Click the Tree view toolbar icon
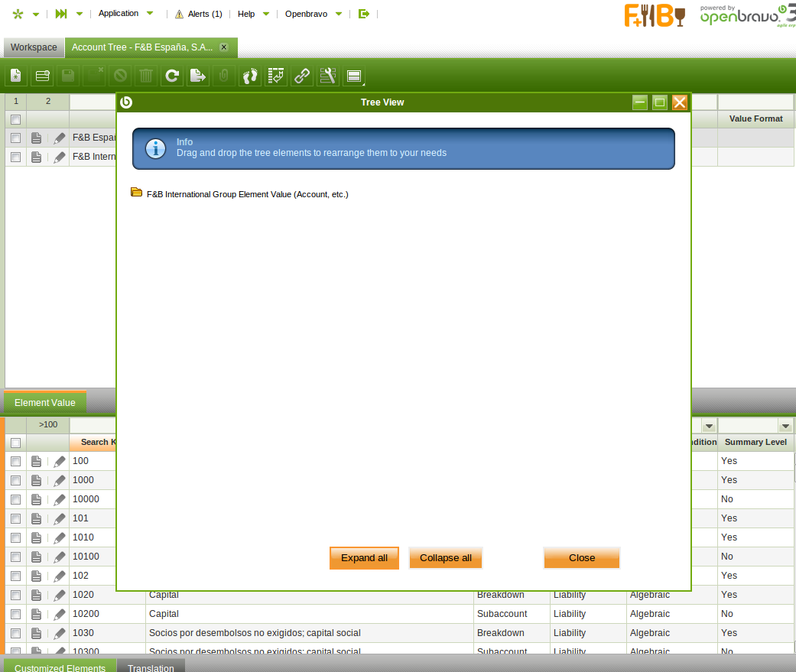The image size is (796, 672). [276, 76]
